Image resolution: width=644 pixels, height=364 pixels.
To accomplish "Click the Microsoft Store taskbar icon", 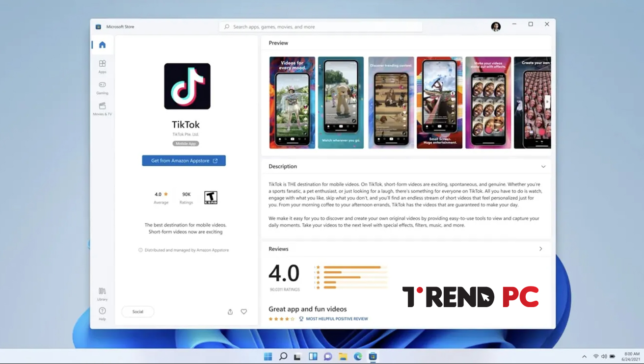I will (x=373, y=357).
